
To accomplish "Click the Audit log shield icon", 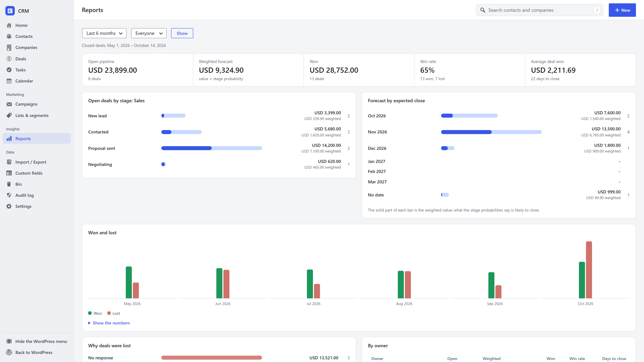I will [x=9, y=195].
